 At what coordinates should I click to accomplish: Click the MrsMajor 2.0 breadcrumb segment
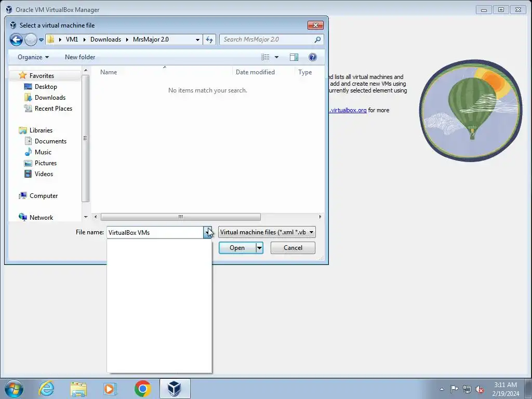tap(151, 39)
